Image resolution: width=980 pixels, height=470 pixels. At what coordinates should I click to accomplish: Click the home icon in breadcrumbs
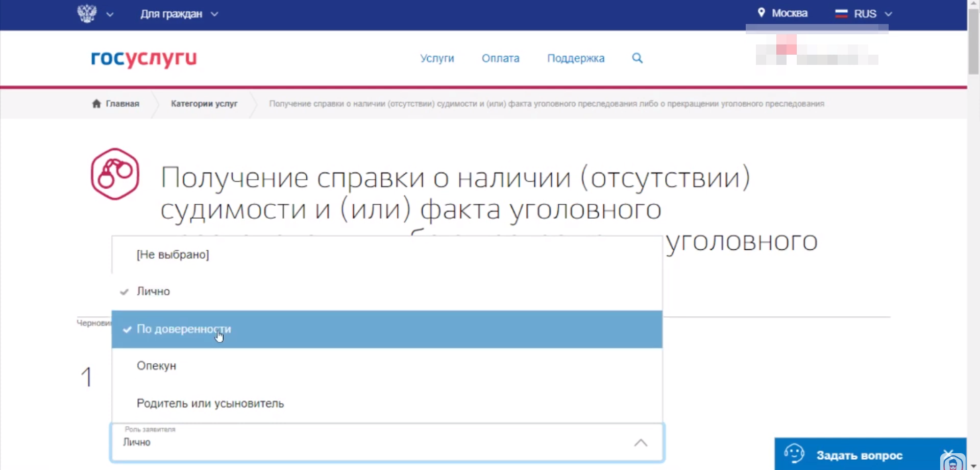96,104
